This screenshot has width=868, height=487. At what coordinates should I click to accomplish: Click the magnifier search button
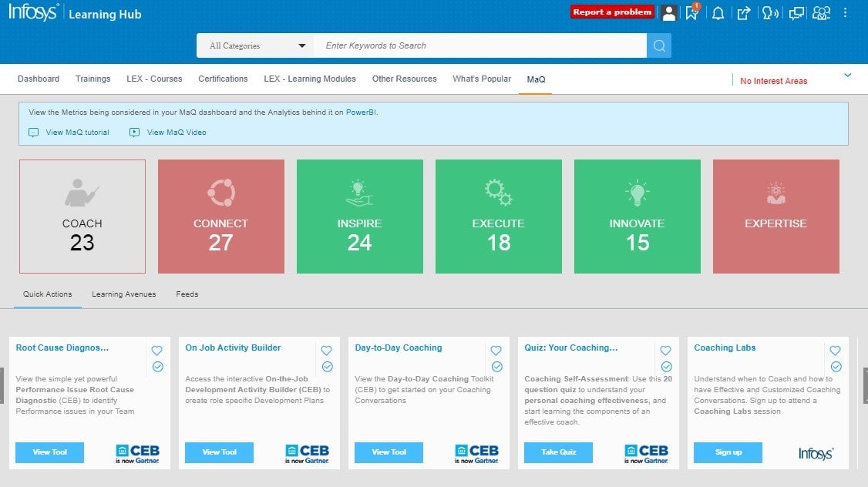659,45
